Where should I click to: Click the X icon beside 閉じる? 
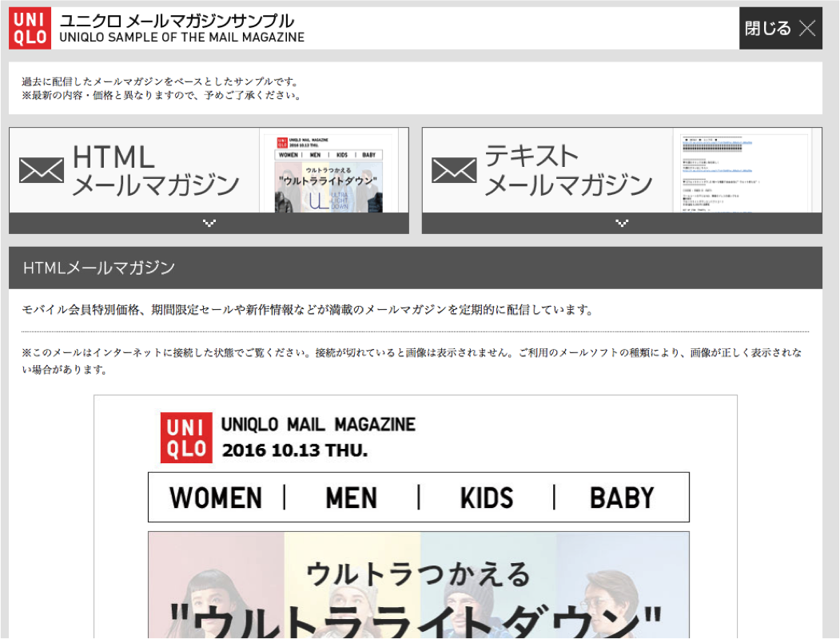pos(807,29)
